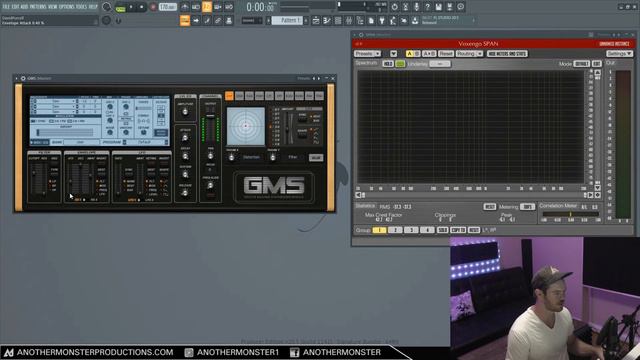Open the VIEW menu
The height and width of the screenshot is (360, 640).
(53, 7)
